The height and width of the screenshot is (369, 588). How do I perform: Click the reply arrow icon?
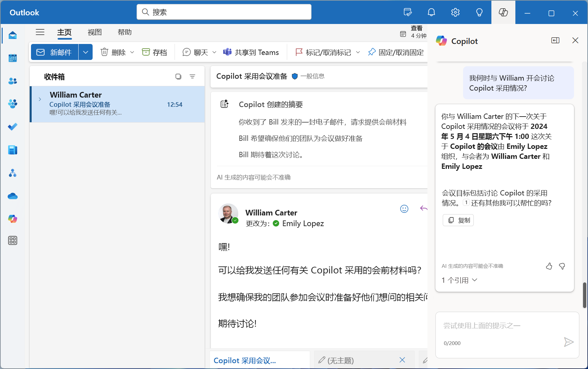424,208
